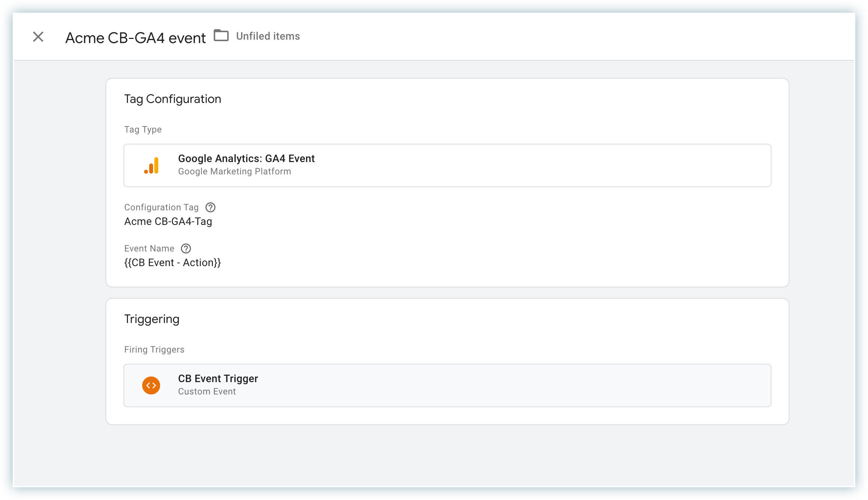Click the Configuration Tag label
The image size is (868, 500).
coord(161,207)
